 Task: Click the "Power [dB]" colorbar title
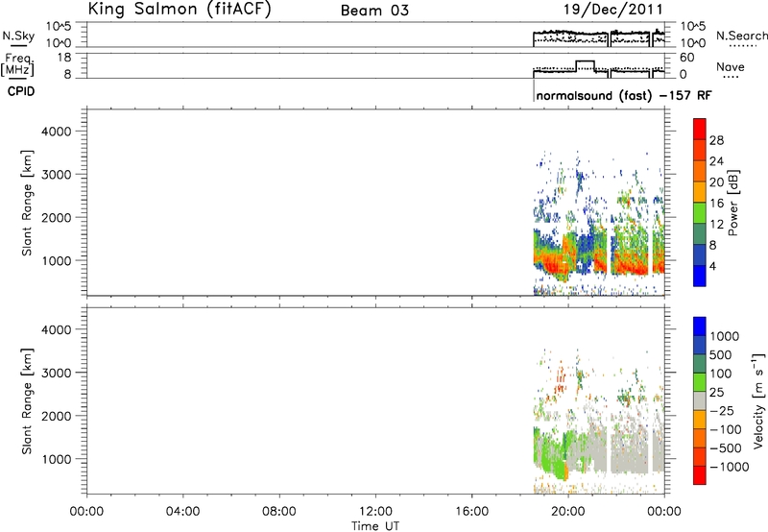click(733, 203)
